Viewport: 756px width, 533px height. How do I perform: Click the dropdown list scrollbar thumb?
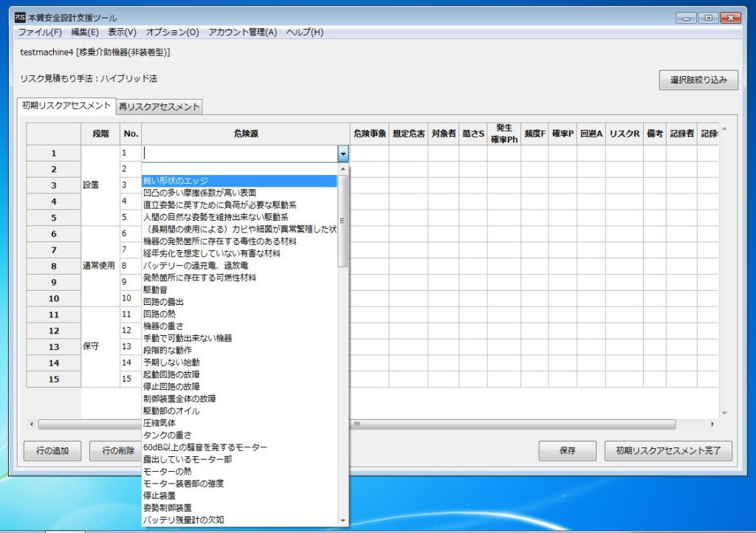click(x=343, y=221)
